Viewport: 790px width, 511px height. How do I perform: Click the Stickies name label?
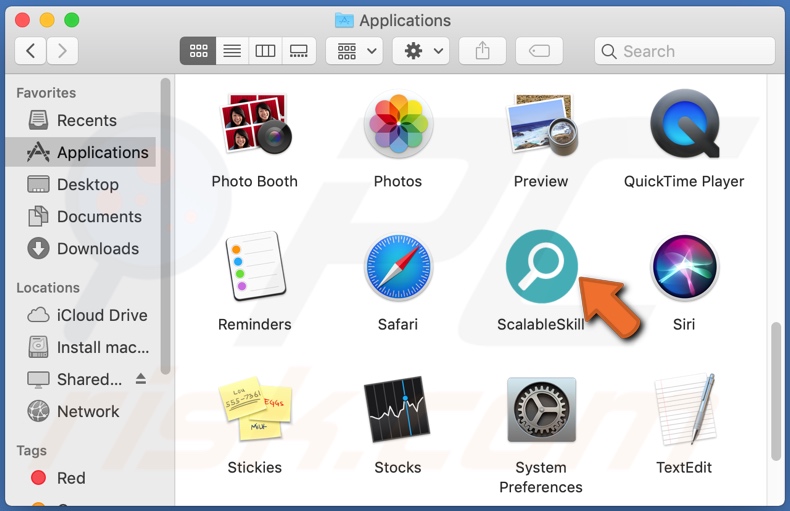pyautogui.click(x=255, y=468)
